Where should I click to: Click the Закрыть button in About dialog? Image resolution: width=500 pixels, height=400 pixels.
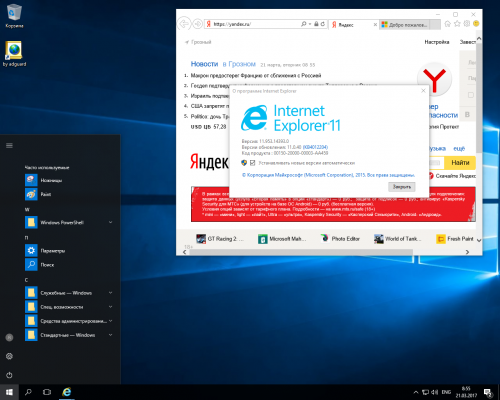pos(402,187)
